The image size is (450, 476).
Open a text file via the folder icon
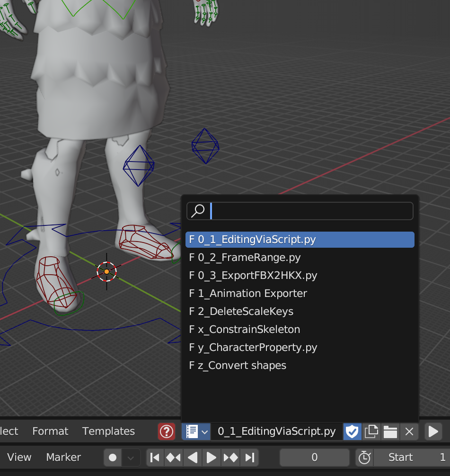pyautogui.click(x=390, y=431)
